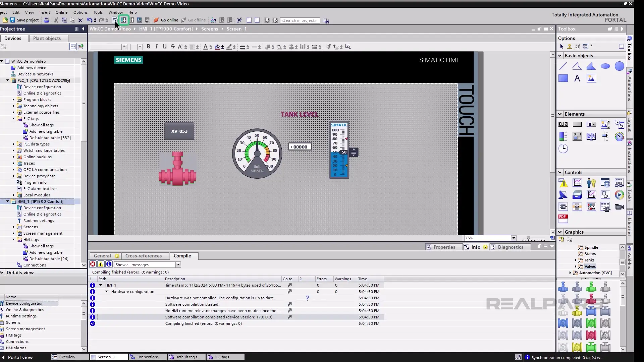The image size is (644, 362).
Task: Open the Overview taskbar button
Action: 70,357
